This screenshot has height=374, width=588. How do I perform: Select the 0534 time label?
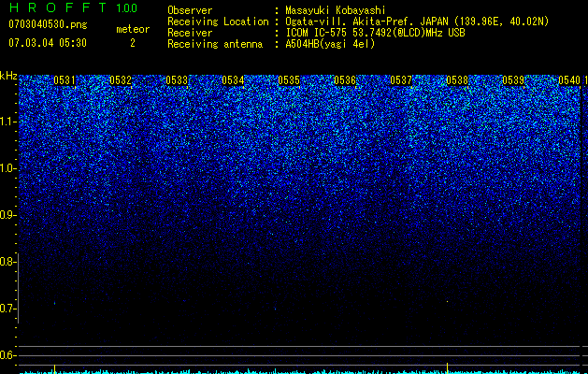(233, 80)
